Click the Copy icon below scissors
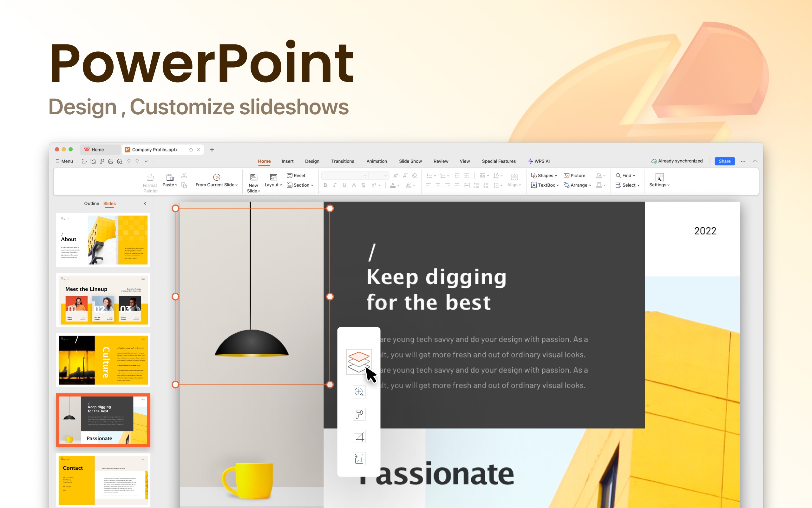The height and width of the screenshot is (508, 812). pyautogui.click(x=184, y=185)
